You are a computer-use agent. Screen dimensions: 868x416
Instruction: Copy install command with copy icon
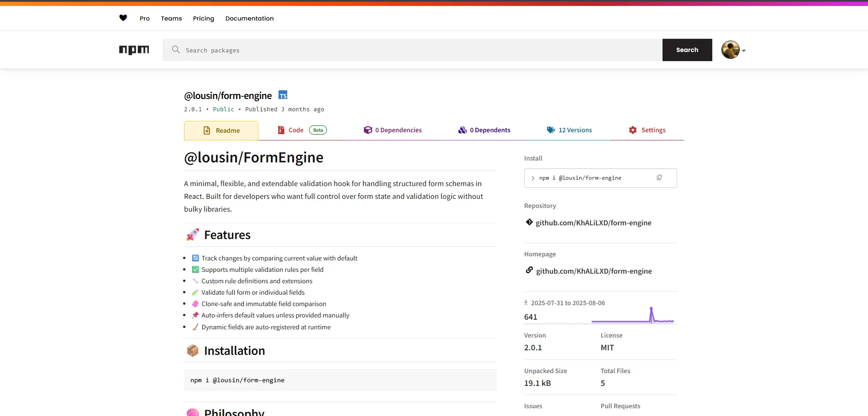click(x=659, y=177)
